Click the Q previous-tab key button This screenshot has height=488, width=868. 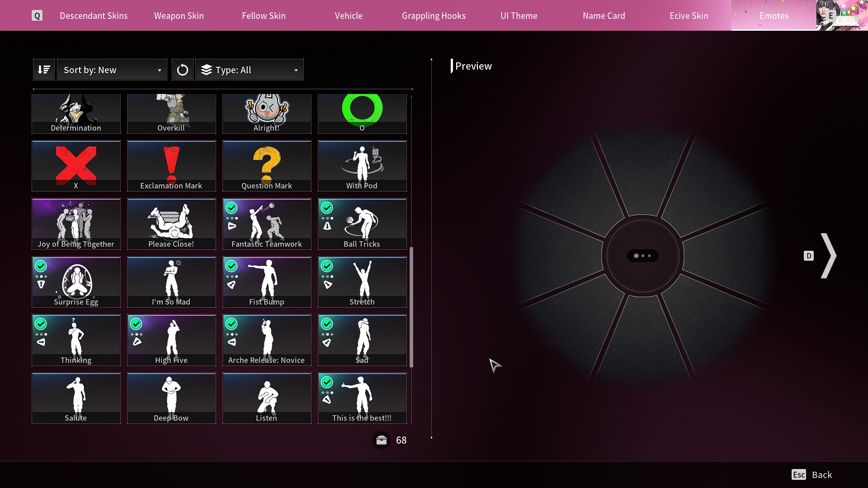[x=37, y=16]
